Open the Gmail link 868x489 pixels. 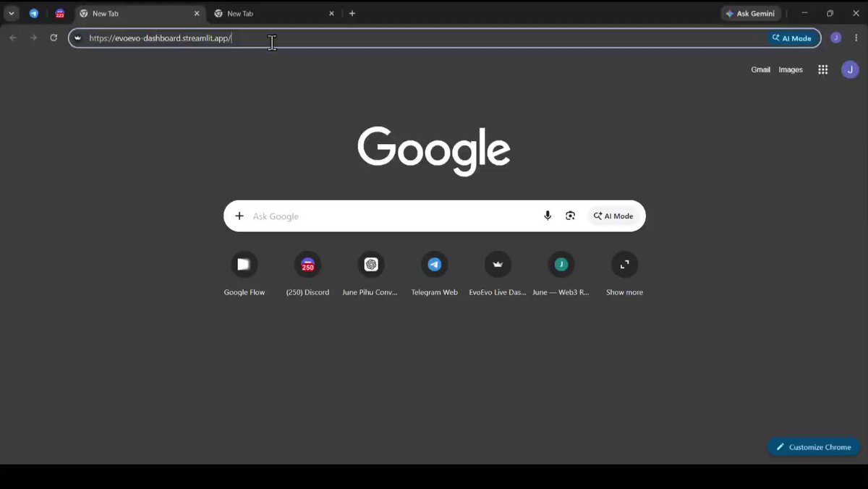pyautogui.click(x=760, y=69)
